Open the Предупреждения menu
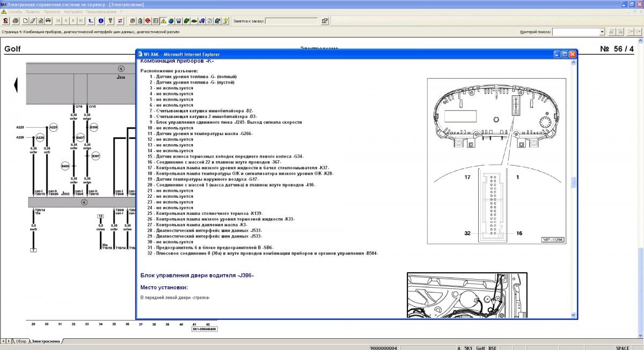 tap(103, 11)
